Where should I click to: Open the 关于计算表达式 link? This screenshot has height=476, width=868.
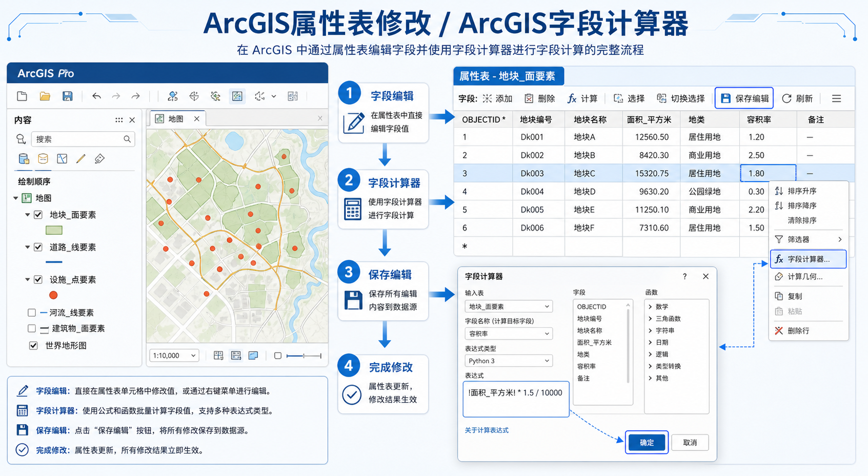point(487,430)
